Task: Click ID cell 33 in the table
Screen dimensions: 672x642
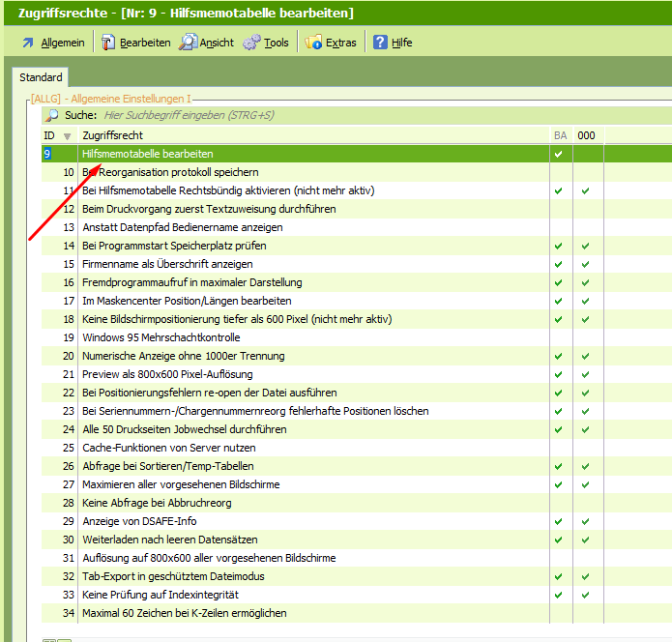Action: 60,595
